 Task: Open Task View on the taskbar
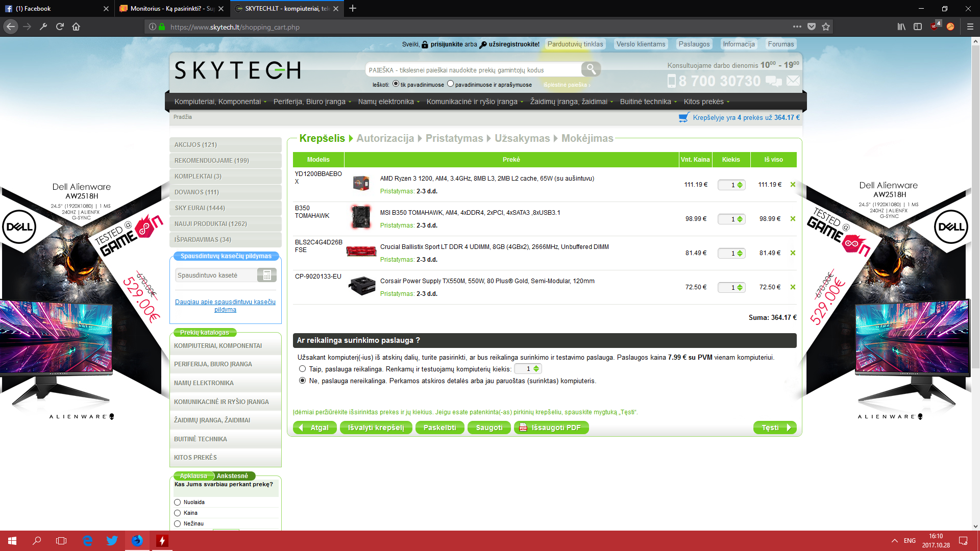tap(61, 541)
